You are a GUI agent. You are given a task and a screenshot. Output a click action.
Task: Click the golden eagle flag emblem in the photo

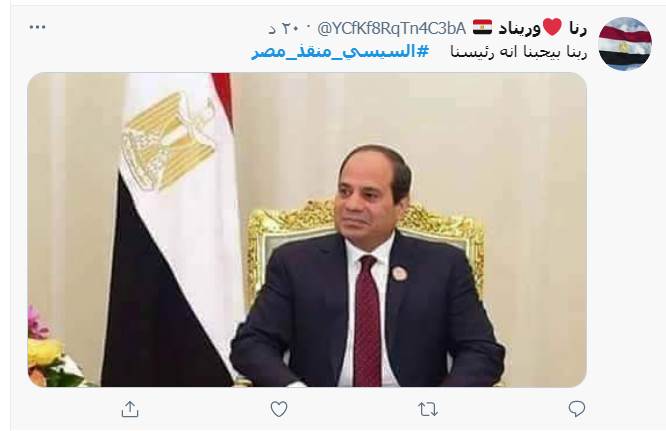coord(168,140)
